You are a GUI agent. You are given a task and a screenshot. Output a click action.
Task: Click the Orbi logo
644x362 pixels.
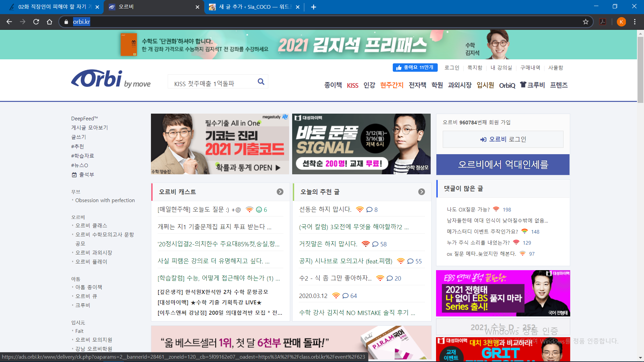pyautogui.click(x=111, y=79)
